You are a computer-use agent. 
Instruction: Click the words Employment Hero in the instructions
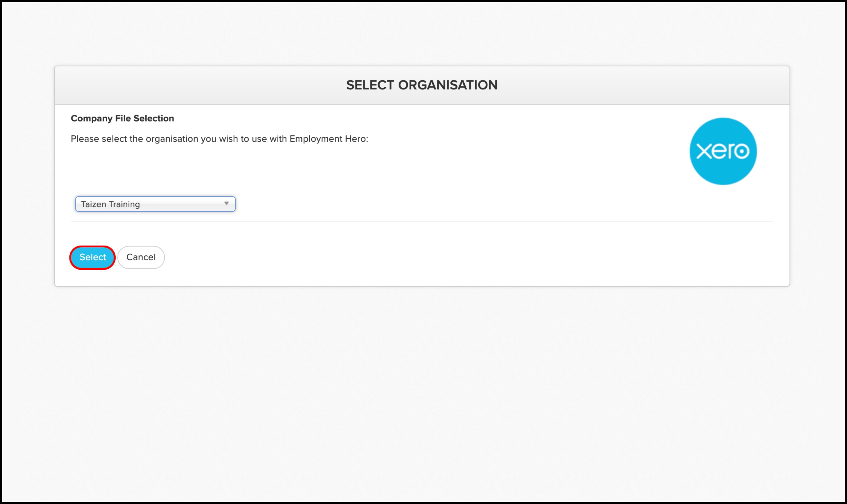pyautogui.click(x=328, y=139)
